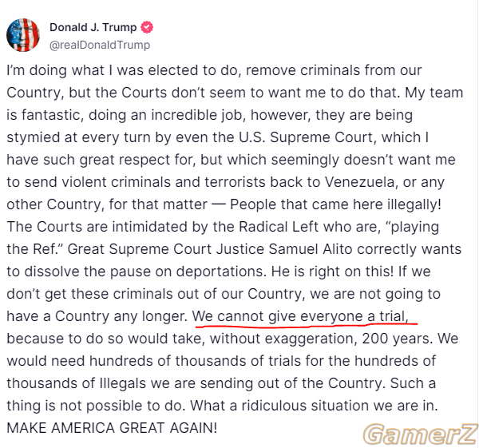
Task: Click the sentence 'He is right on this!'
Action: [x=332, y=272]
